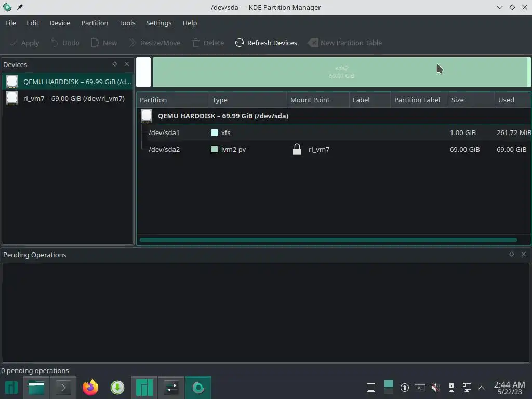Click the Apply toolbar button

point(24,43)
